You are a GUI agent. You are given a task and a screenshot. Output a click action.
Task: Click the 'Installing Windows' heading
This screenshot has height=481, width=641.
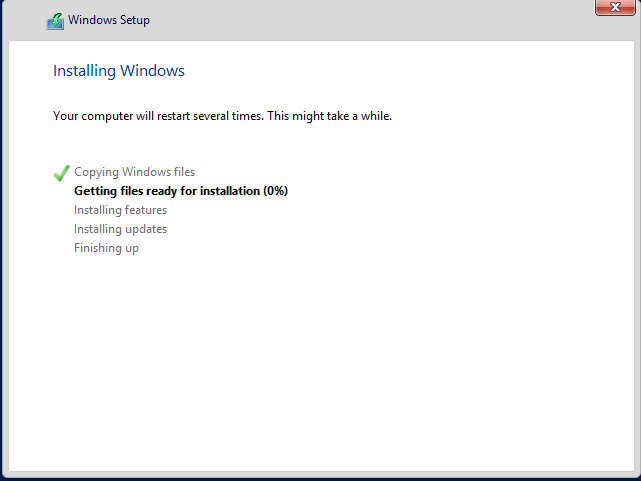[x=119, y=71]
